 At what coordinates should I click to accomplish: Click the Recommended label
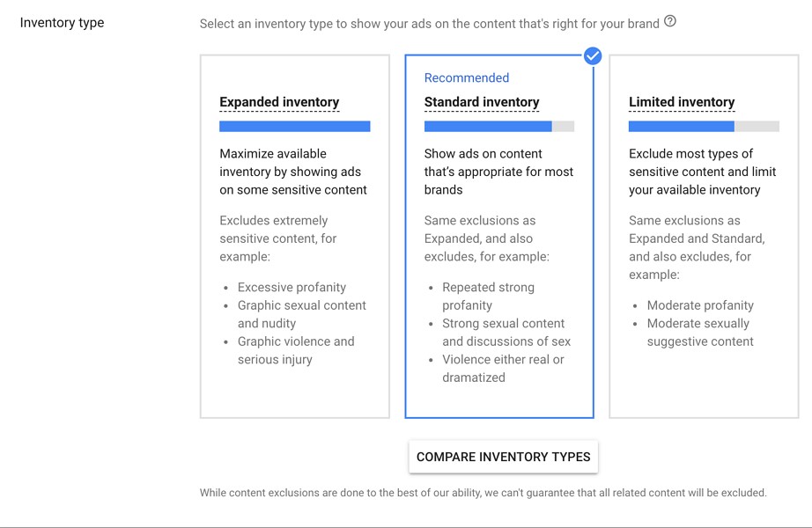(x=467, y=77)
